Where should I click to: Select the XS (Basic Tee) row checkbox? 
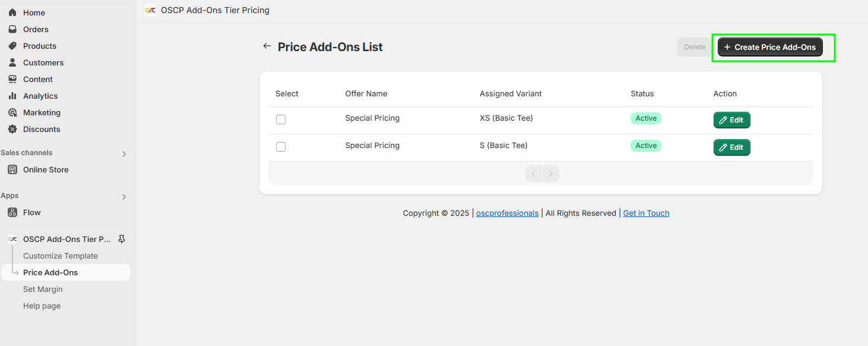[x=281, y=119]
